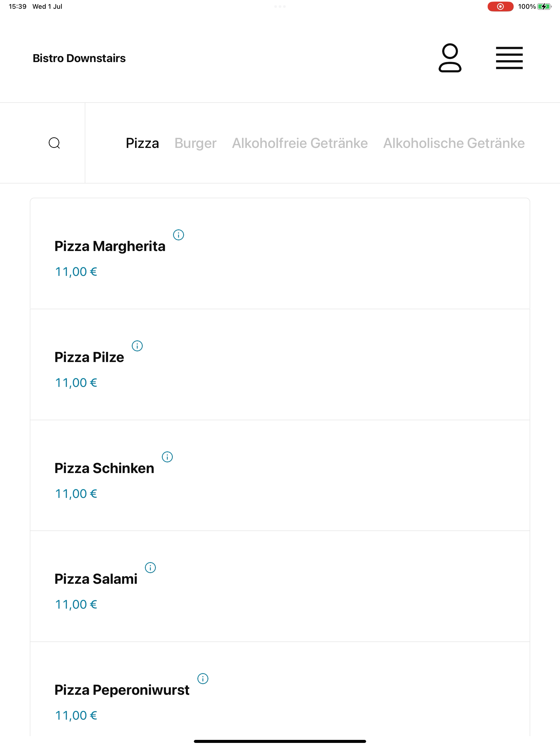Tap the Pizza Margherita price 11,00 €
Image resolution: width=560 pixels, height=747 pixels.
[76, 272]
